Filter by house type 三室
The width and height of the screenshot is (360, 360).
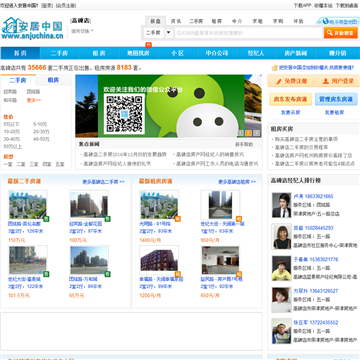pyautogui.click(x=34, y=164)
